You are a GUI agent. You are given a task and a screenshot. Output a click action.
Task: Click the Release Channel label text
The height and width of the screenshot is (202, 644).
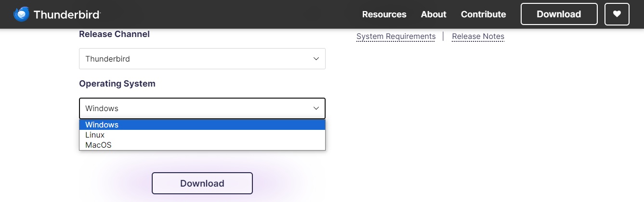114,34
